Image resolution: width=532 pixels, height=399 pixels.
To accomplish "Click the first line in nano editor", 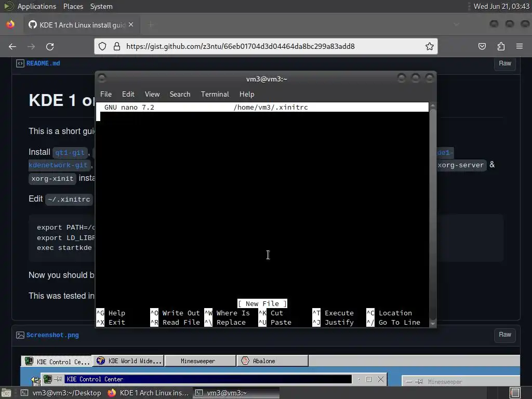I will pyautogui.click(x=262, y=117).
